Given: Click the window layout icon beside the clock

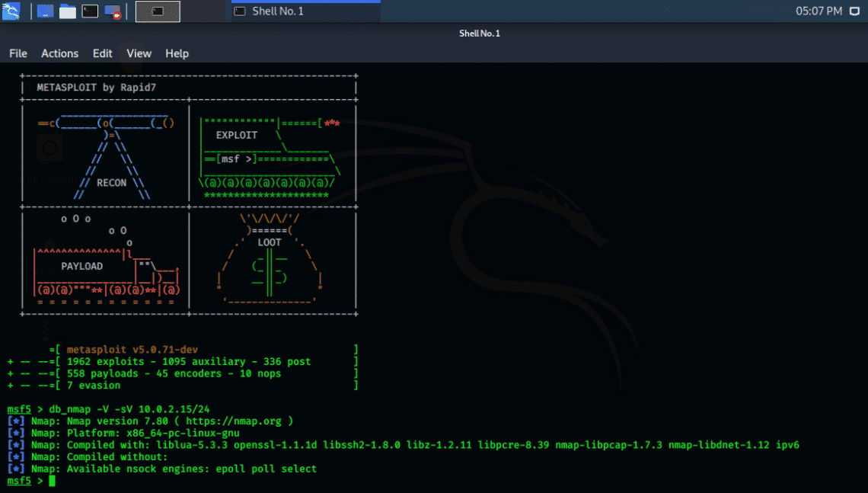Looking at the screenshot, I should click(x=855, y=11).
